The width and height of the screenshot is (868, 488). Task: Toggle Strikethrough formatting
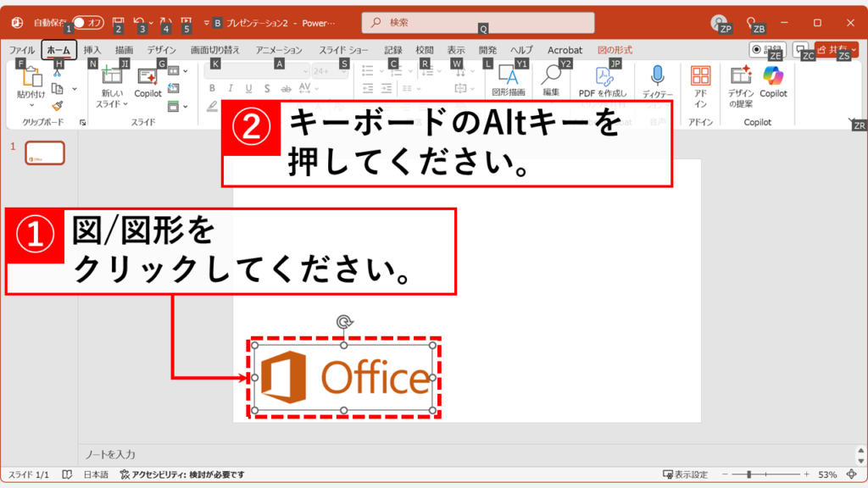point(286,88)
